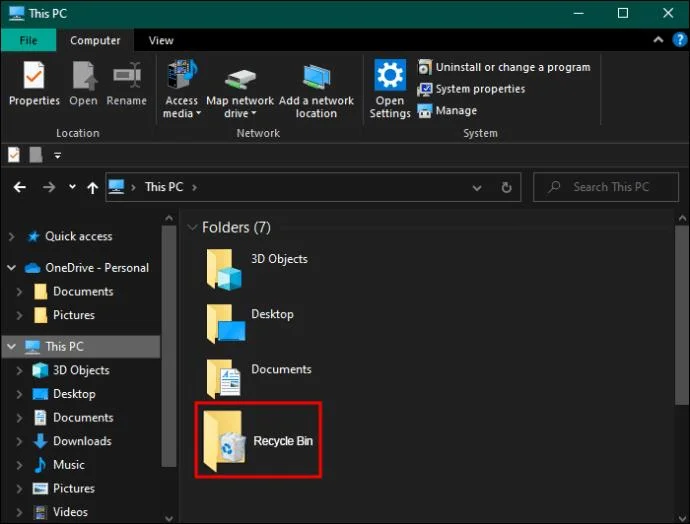Switch to the View ribbon tab
This screenshot has height=524, width=690.
click(x=161, y=40)
